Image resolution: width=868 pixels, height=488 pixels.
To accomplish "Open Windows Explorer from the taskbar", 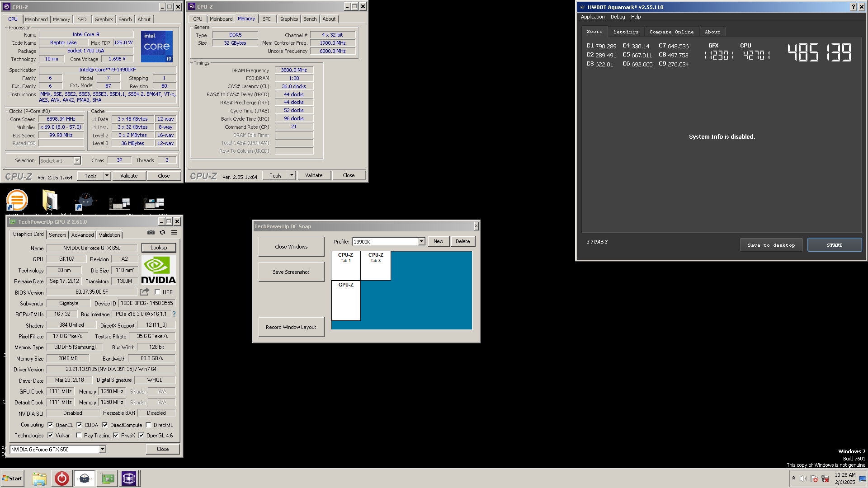I will tap(39, 479).
